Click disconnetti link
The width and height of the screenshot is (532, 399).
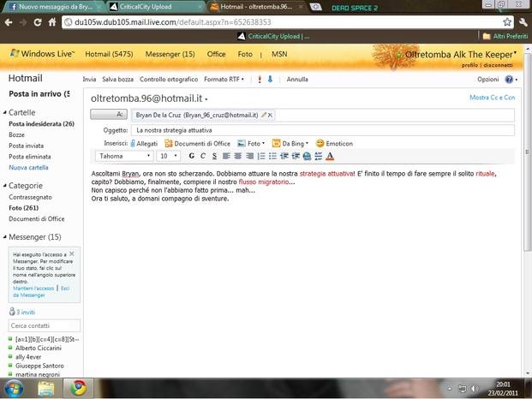click(498, 65)
